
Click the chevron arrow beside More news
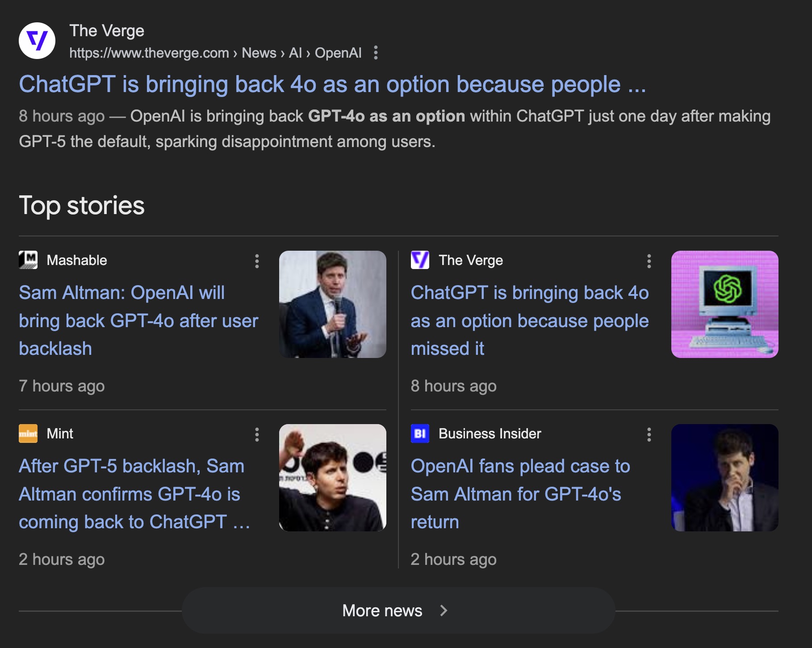pos(444,610)
